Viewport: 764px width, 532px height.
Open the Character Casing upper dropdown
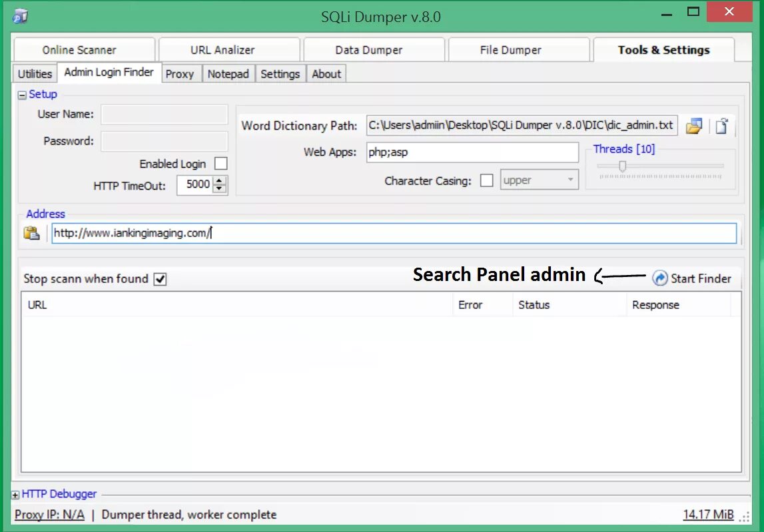click(540, 180)
